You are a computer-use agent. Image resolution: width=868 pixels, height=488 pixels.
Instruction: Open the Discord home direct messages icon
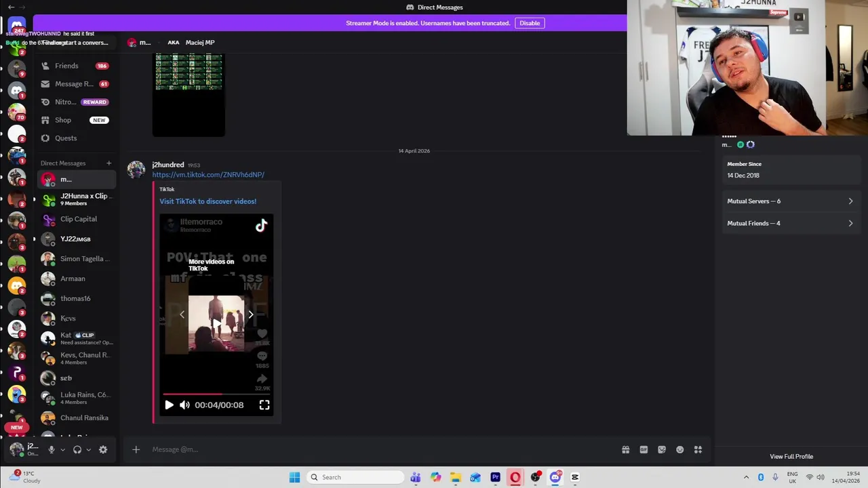[17, 26]
